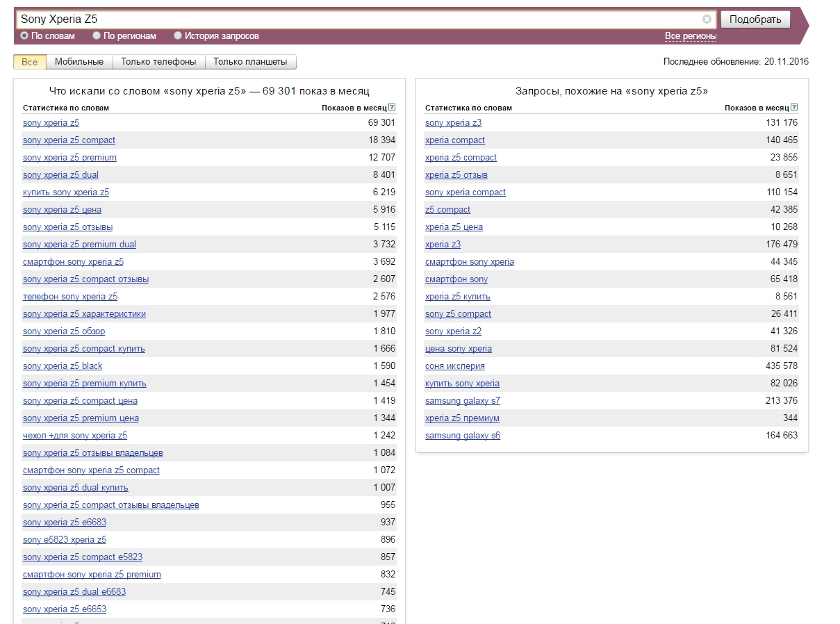840x624 pixels.
Task: Open the 'купить sony xperia' similar query link
Action: tap(462, 384)
